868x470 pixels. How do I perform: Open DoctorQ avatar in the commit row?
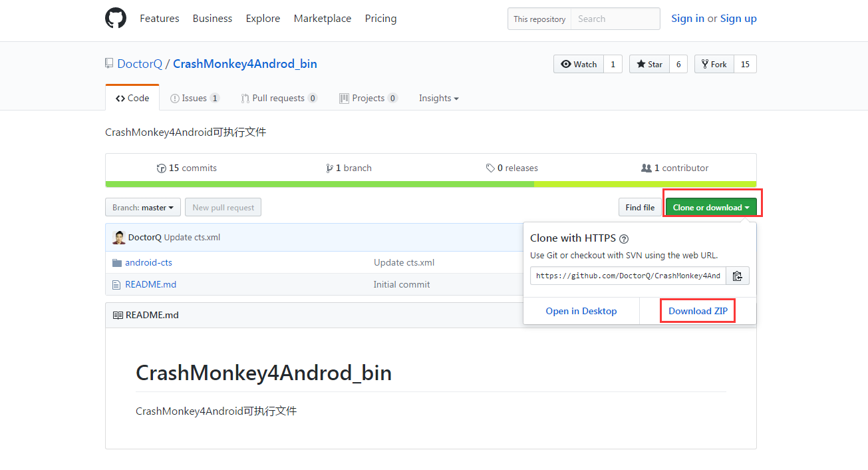coord(118,237)
